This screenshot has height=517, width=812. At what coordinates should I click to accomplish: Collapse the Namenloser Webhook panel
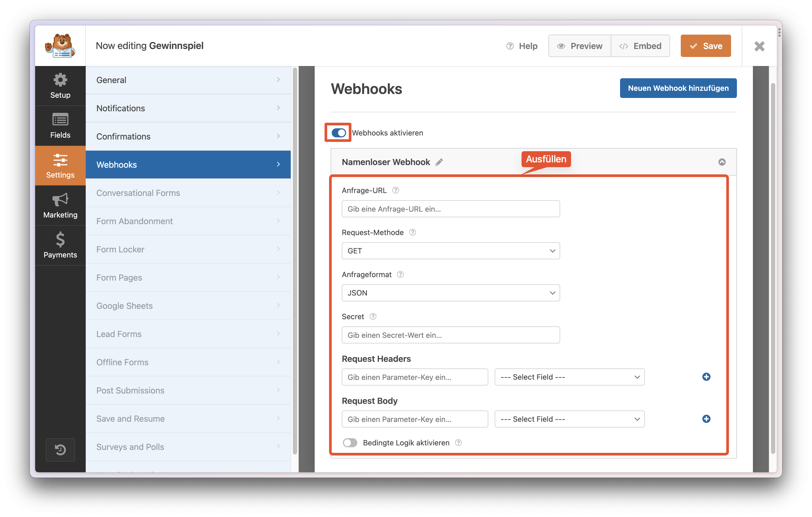click(x=722, y=162)
